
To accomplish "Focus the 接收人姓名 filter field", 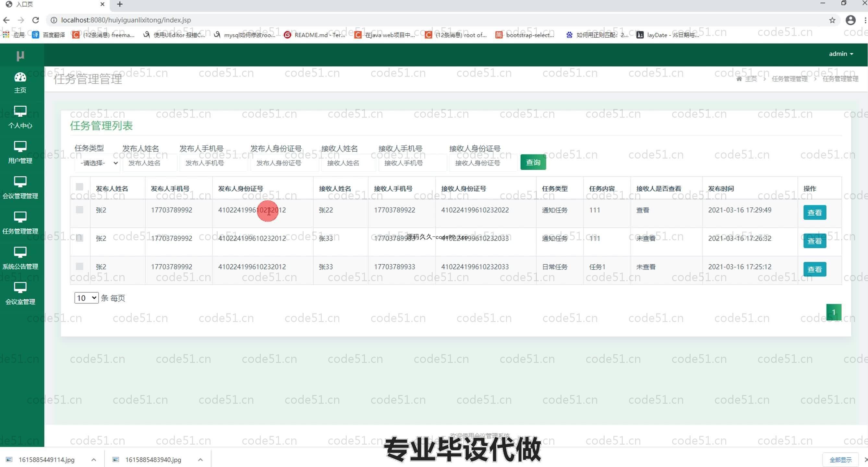I will (x=348, y=163).
